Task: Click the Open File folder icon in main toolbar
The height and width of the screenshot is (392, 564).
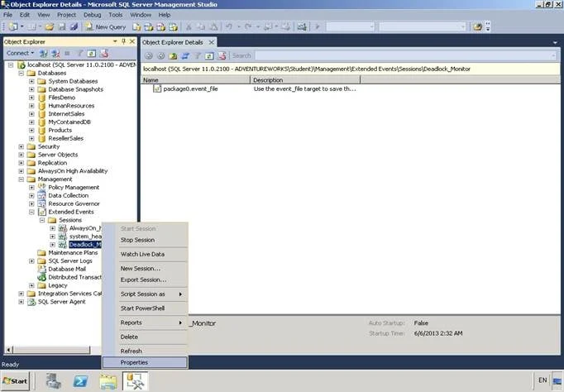Action: pyautogui.click(x=50, y=27)
